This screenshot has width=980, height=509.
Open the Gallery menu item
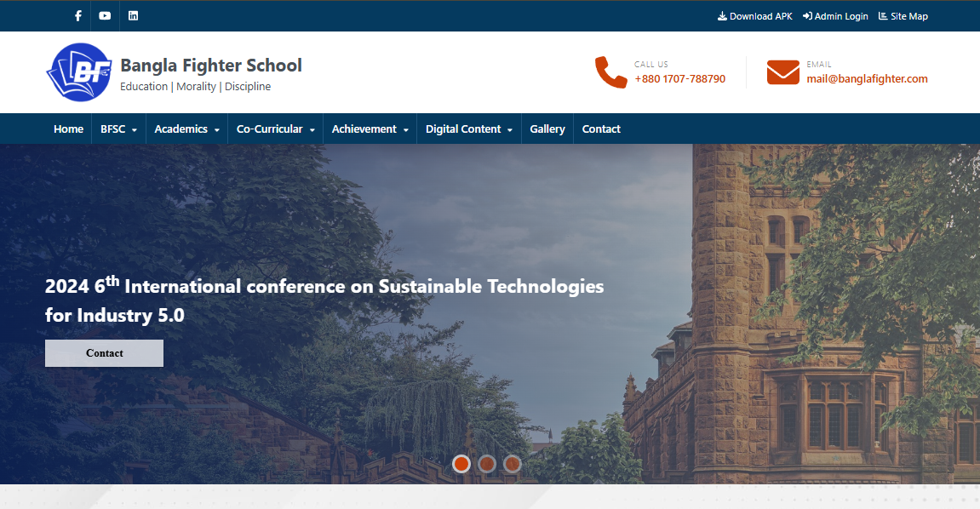[x=547, y=129]
